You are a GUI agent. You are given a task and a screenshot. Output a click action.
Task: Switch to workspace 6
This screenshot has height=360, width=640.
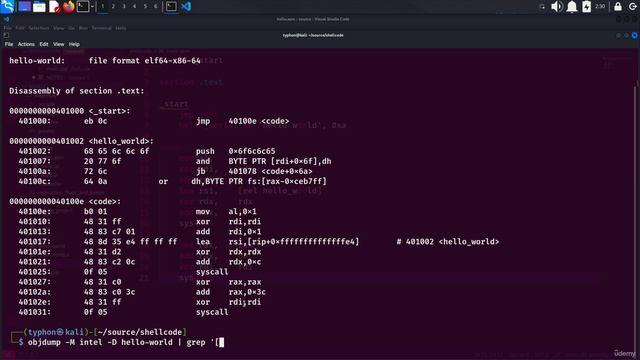tap(156, 6)
